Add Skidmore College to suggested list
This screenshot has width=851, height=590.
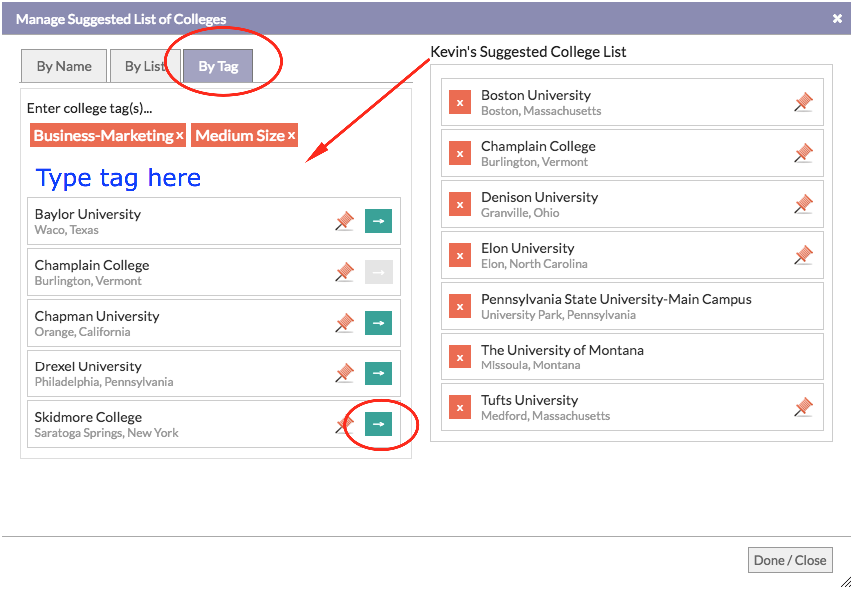coord(378,424)
